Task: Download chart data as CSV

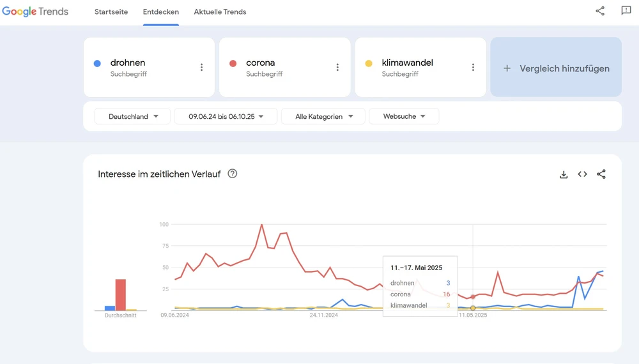Action: click(564, 174)
